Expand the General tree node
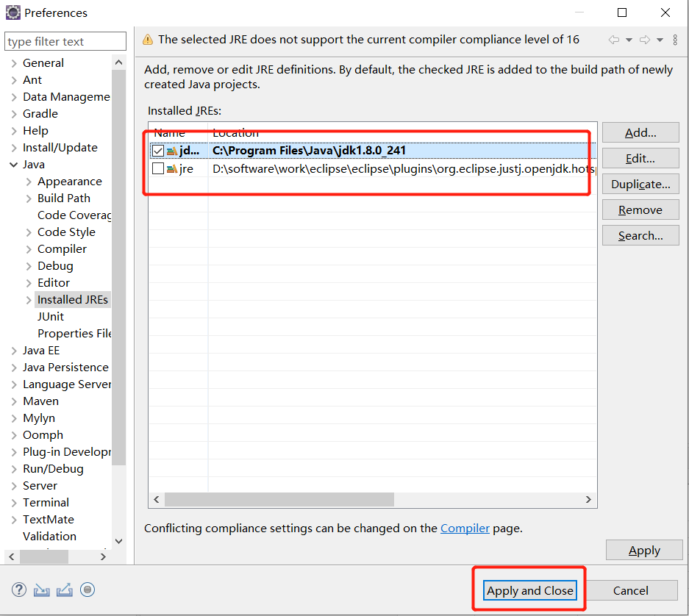689x616 pixels. pos(14,63)
